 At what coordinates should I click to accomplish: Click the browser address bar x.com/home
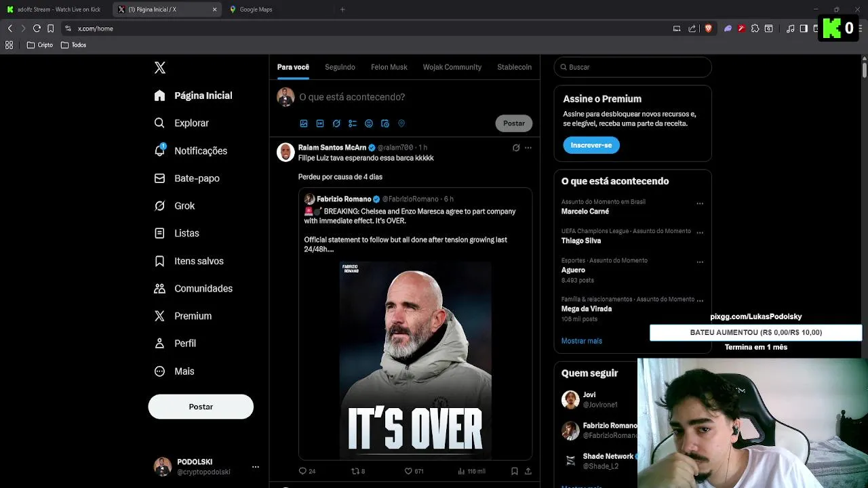(366, 28)
